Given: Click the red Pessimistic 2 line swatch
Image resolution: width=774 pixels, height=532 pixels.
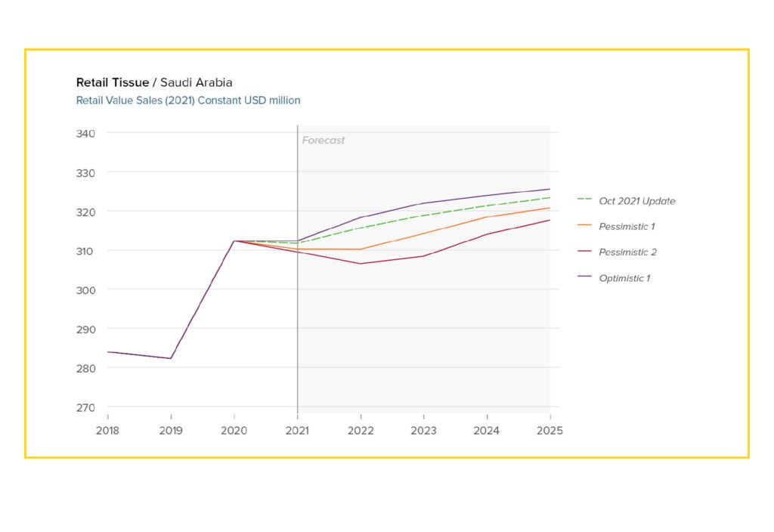Looking at the screenshot, I should click(584, 251).
